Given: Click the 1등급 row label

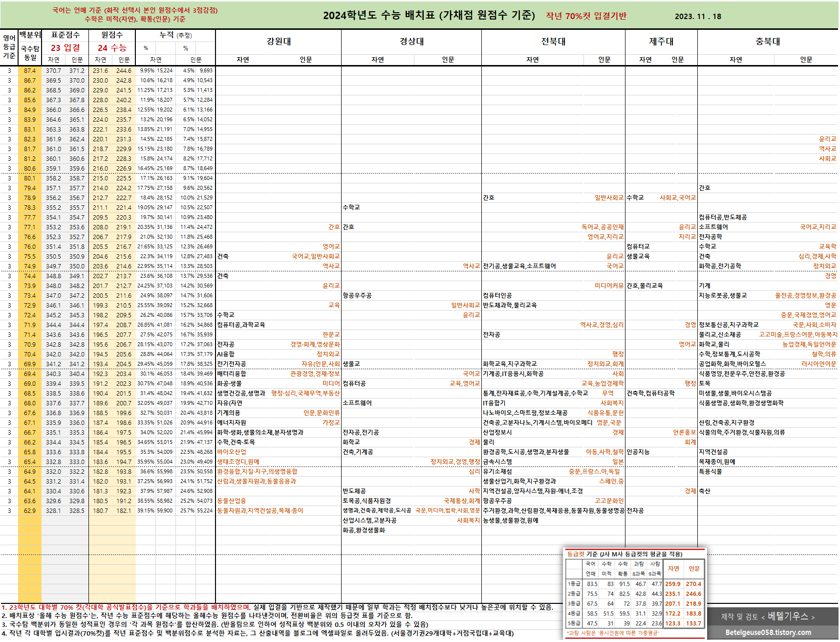Looking at the screenshot, I should click(574, 584).
